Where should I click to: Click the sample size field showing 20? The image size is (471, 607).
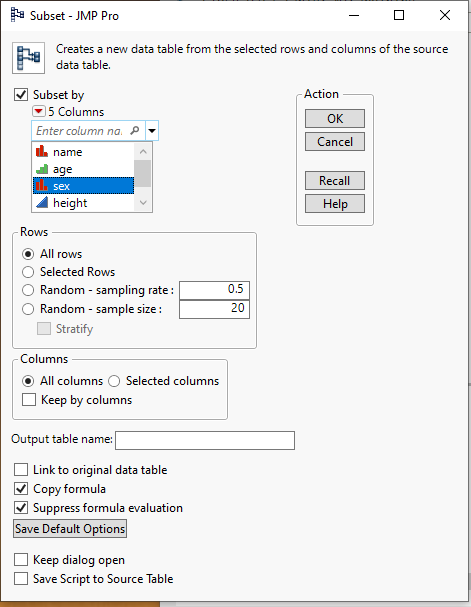214,309
